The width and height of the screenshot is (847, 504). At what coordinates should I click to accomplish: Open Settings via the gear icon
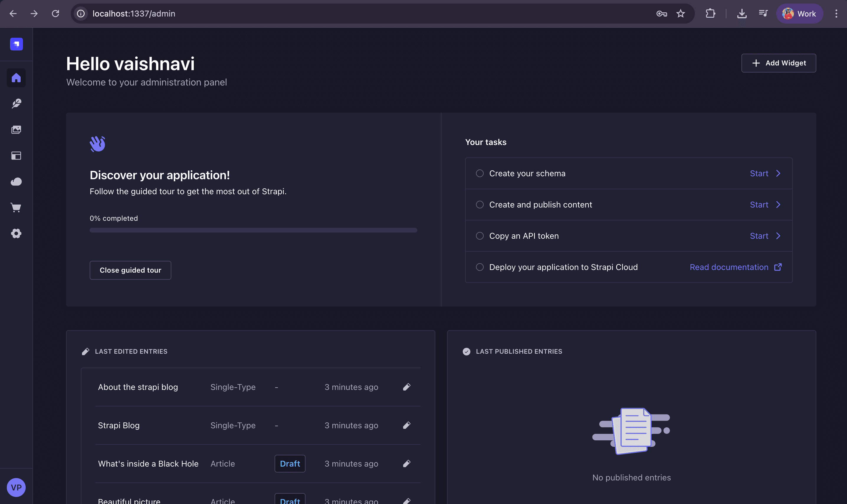click(x=16, y=233)
